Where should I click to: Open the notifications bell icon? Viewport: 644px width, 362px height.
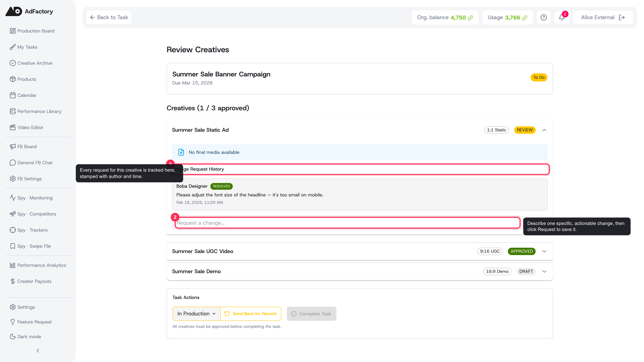click(x=561, y=17)
